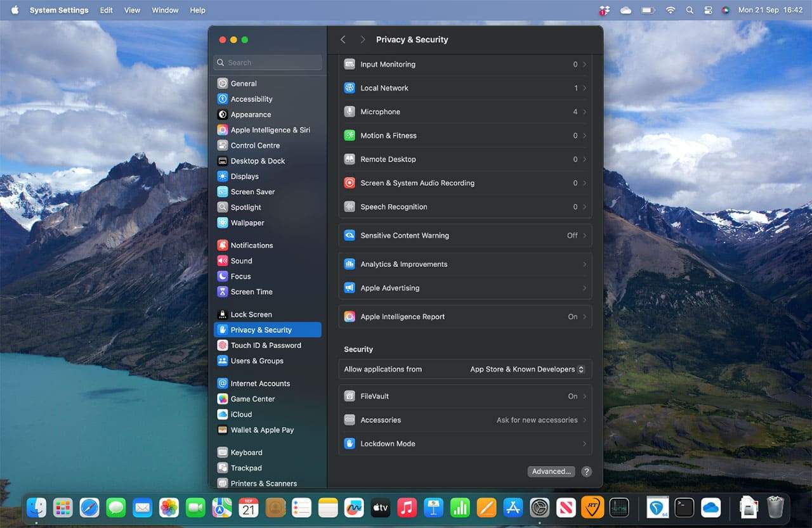This screenshot has width=812, height=528.
Task: Open the Allow applications from dropdown
Action: click(x=527, y=369)
